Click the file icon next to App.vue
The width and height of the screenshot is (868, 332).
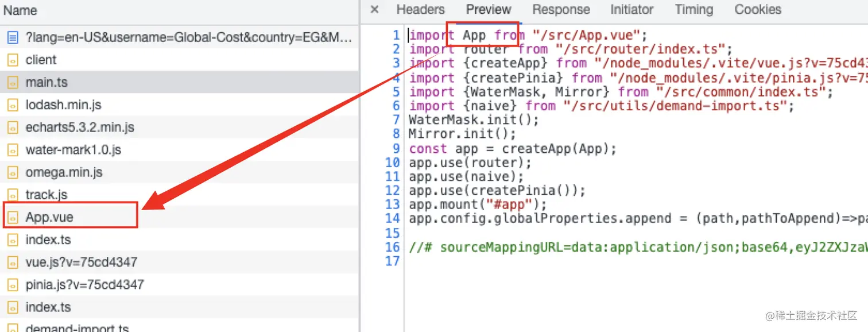(13, 218)
